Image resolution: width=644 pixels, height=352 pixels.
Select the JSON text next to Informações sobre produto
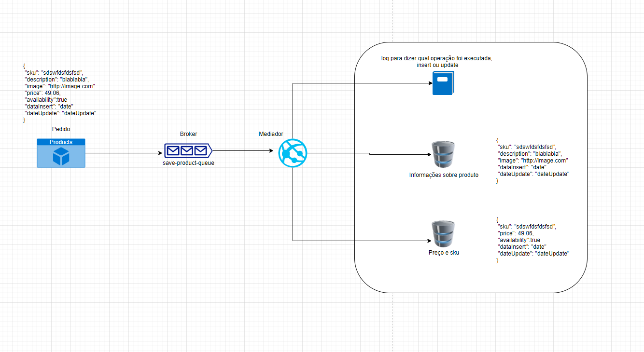532,160
